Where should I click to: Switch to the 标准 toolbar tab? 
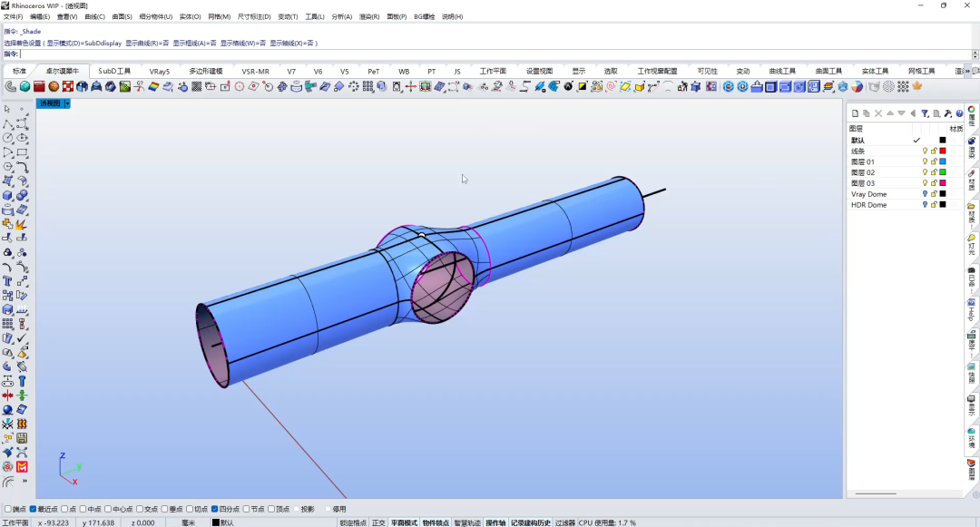(19, 71)
